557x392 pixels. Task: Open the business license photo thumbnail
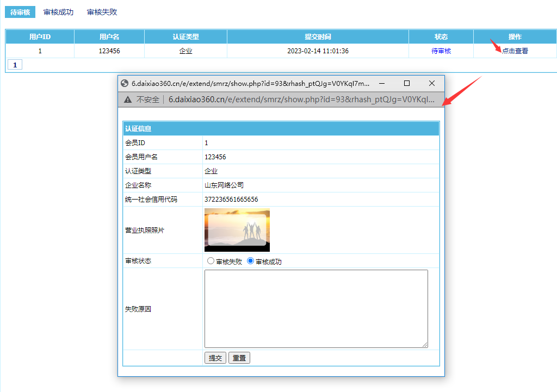coord(237,230)
